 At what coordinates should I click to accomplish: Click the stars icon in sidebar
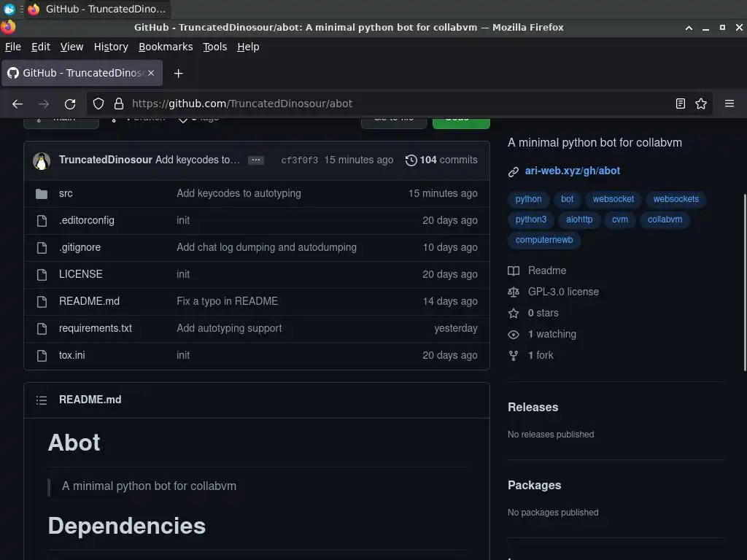pyautogui.click(x=513, y=314)
